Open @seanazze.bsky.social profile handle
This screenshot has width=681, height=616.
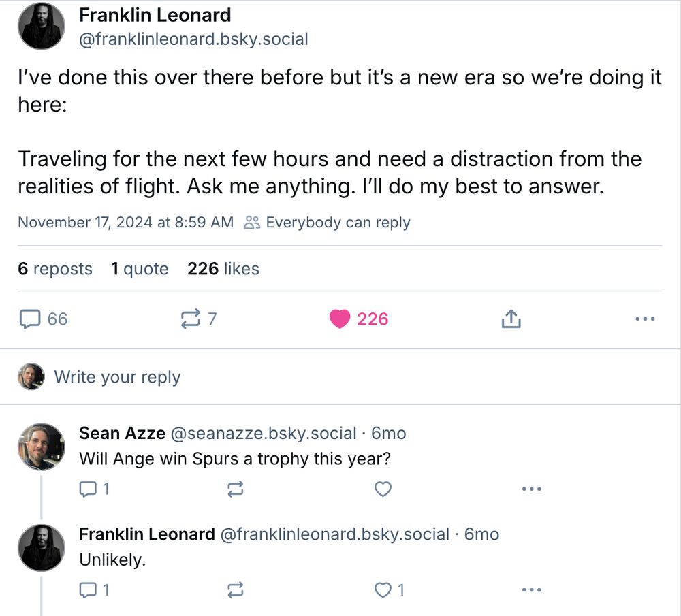coord(264,433)
